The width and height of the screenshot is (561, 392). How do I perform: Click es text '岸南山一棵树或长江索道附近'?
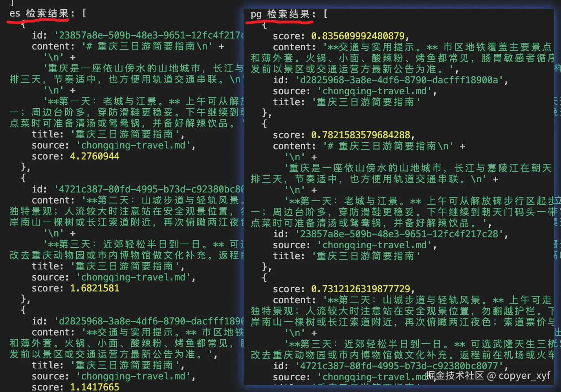pyautogui.click(x=81, y=222)
